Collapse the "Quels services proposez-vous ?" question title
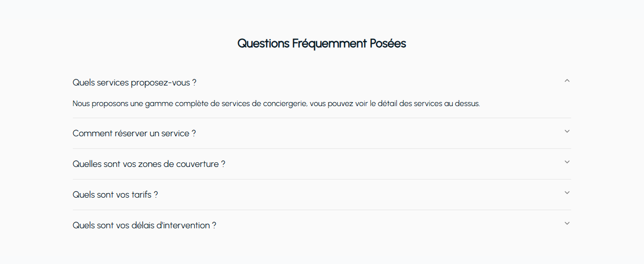Image resolution: width=644 pixels, height=264 pixels. tap(134, 82)
